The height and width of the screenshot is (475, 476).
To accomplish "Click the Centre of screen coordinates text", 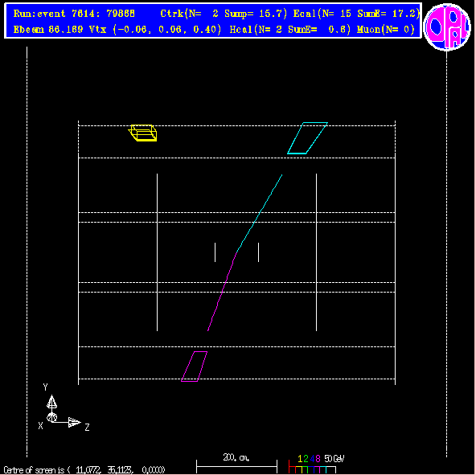I will tap(84, 470).
